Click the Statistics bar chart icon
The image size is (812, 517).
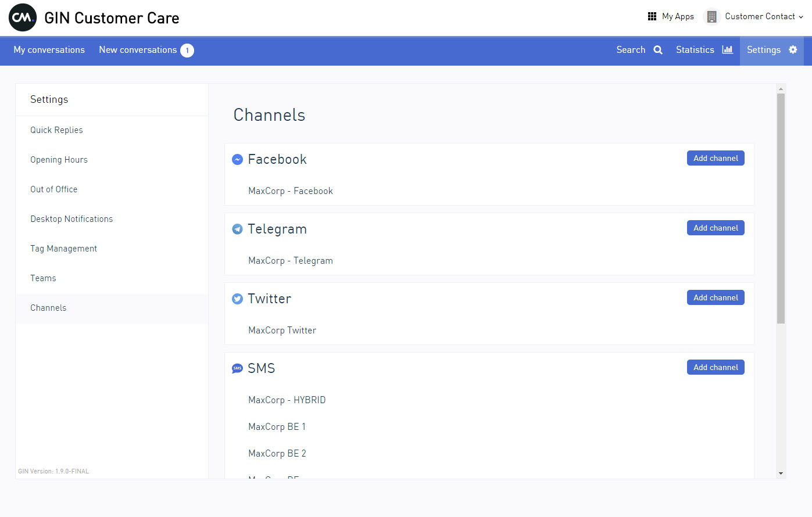coord(727,49)
